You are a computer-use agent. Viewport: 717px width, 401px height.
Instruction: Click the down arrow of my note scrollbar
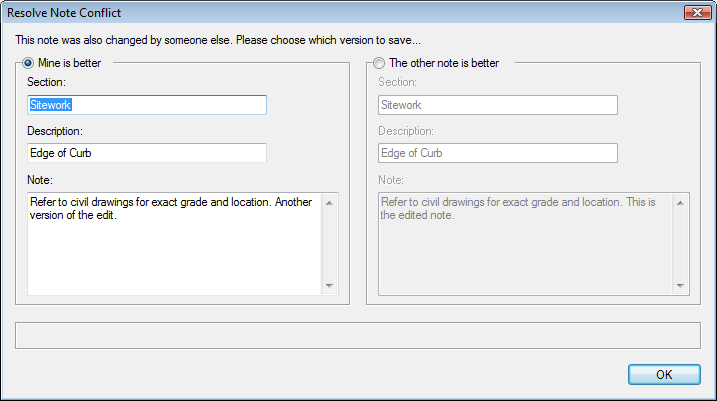click(329, 286)
